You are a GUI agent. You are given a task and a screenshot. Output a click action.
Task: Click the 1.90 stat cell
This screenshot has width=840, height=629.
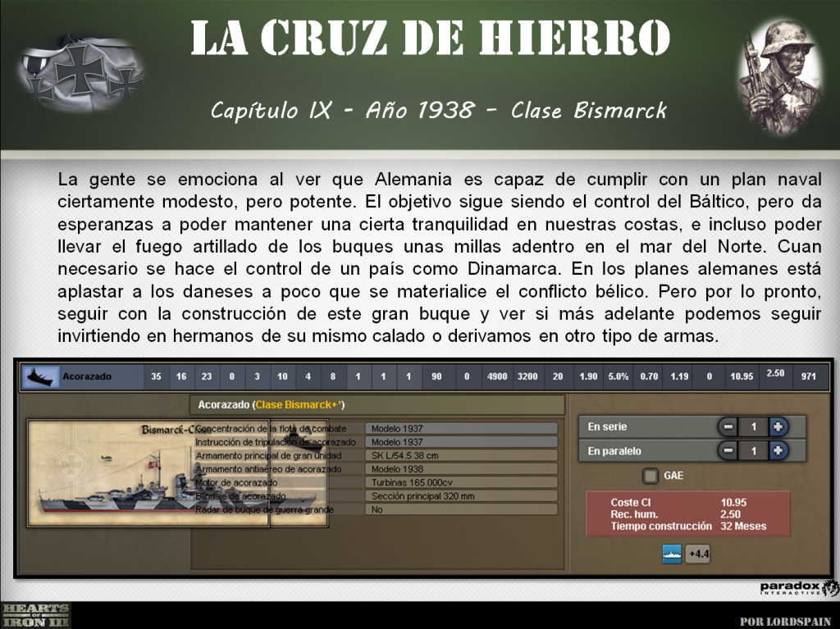pos(588,376)
